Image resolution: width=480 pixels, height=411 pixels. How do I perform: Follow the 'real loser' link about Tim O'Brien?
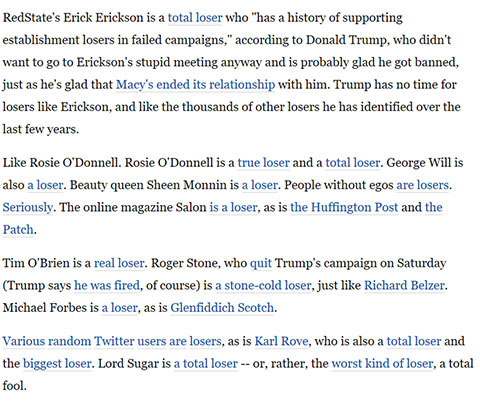119,263
